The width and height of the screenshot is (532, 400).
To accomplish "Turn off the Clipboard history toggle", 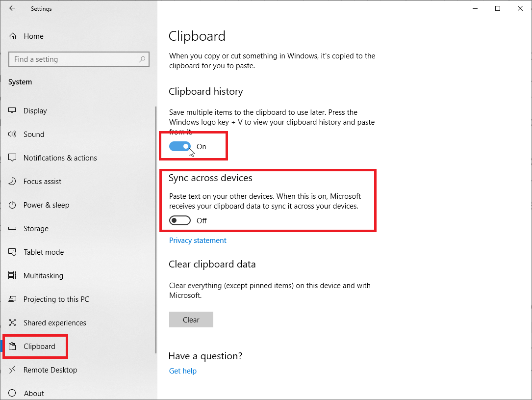I will (180, 146).
